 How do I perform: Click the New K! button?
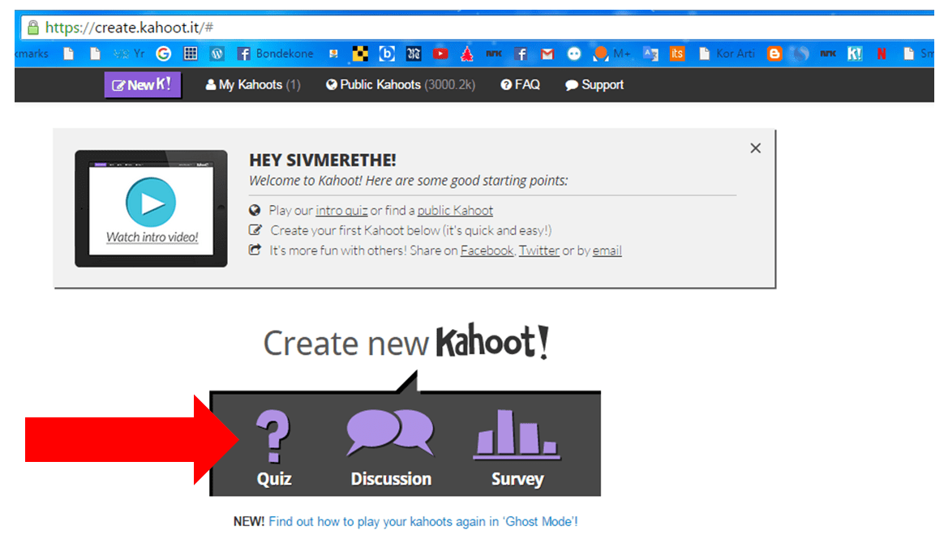143,85
